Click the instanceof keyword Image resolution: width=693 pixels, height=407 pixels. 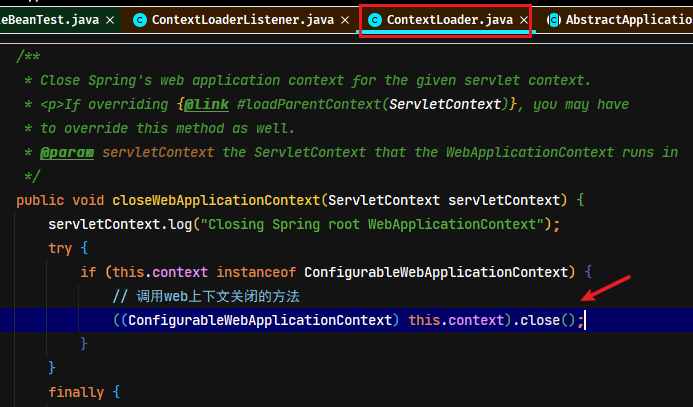click(256, 272)
